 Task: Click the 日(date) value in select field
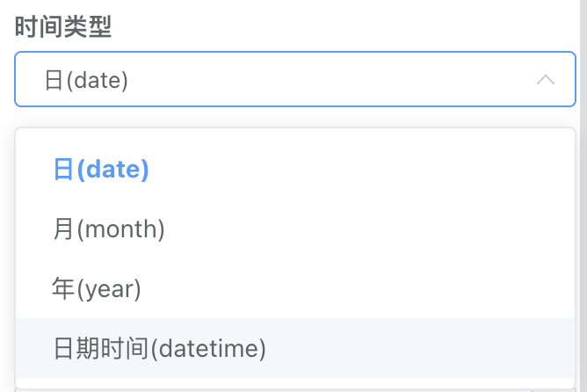pos(86,80)
